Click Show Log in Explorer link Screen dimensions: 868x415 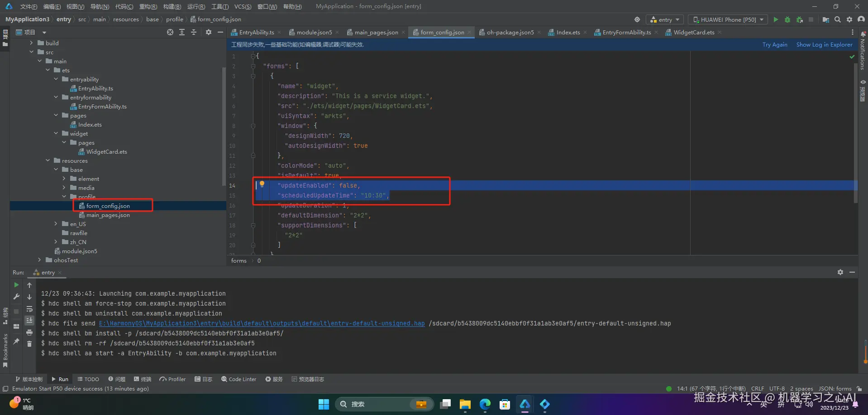point(824,44)
